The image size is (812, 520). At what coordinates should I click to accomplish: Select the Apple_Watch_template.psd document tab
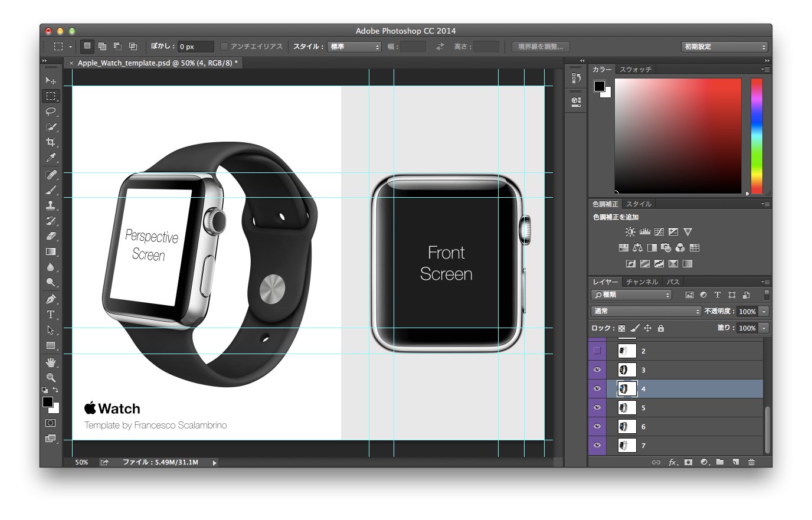click(x=155, y=63)
